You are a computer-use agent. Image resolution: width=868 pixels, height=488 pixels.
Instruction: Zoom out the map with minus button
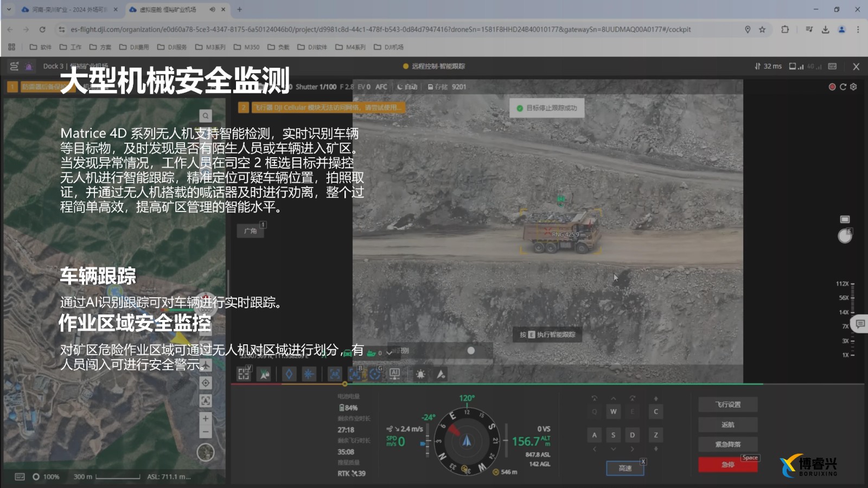pyautogui.click(x=206, y=432)
